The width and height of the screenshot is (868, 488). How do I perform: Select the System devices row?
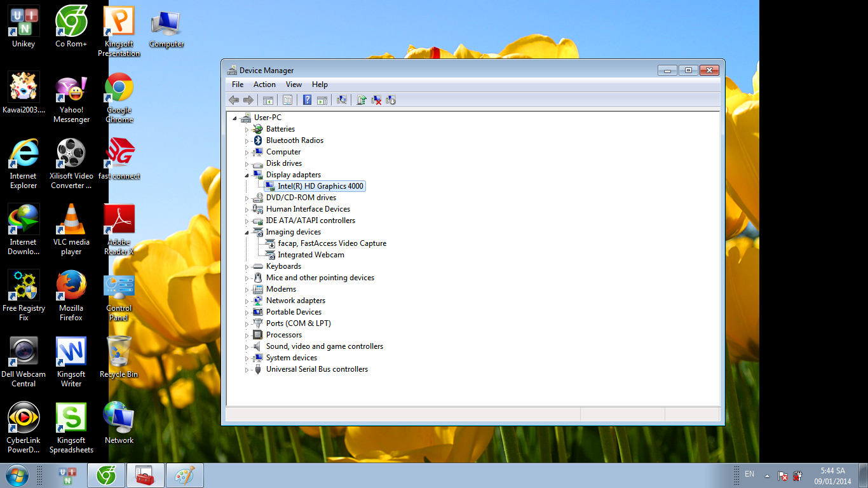click(x=285, y=358)
